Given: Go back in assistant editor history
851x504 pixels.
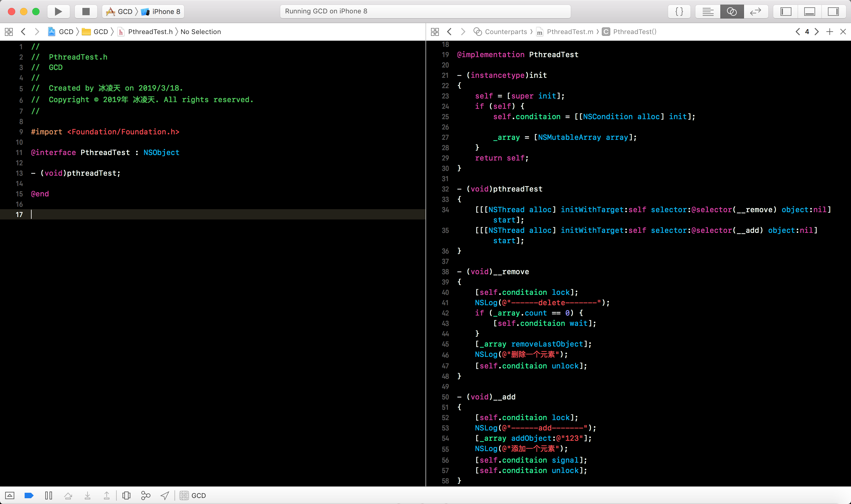Looking at the screenshot, I should (449, 32).
